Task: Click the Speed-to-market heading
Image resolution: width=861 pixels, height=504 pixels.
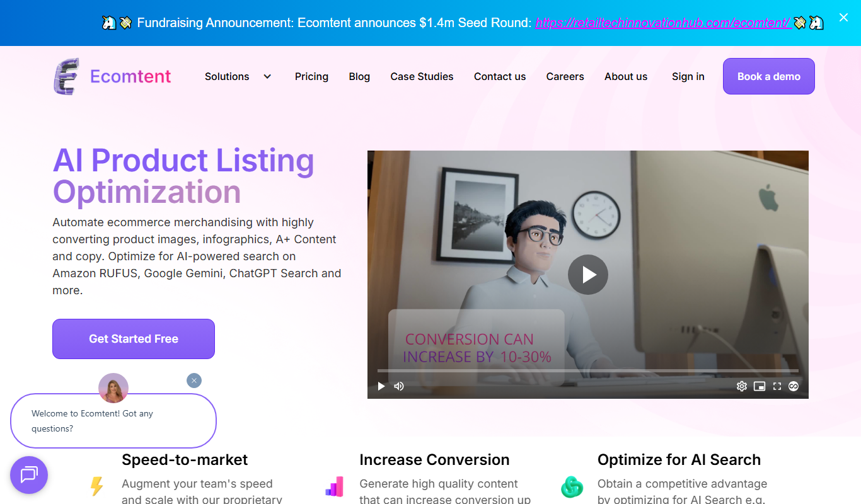Action: [185, 460]
